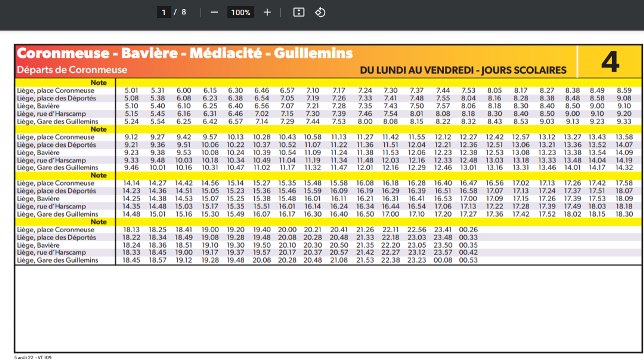Select the 100% zoom level field
This screenshot has width=644, height=362.
tap(240, 12)
